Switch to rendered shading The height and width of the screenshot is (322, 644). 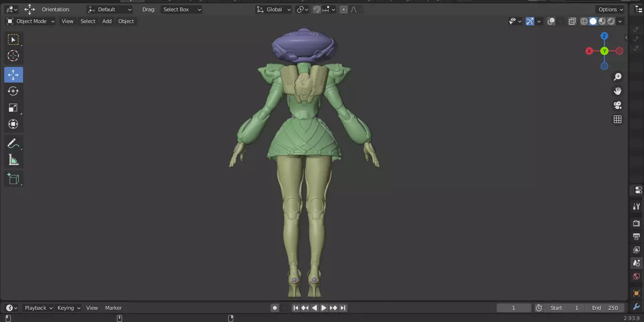pos(611,21)
